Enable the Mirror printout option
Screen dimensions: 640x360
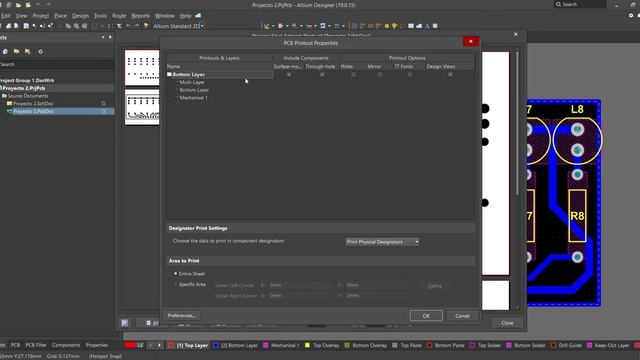click(380, 75)
